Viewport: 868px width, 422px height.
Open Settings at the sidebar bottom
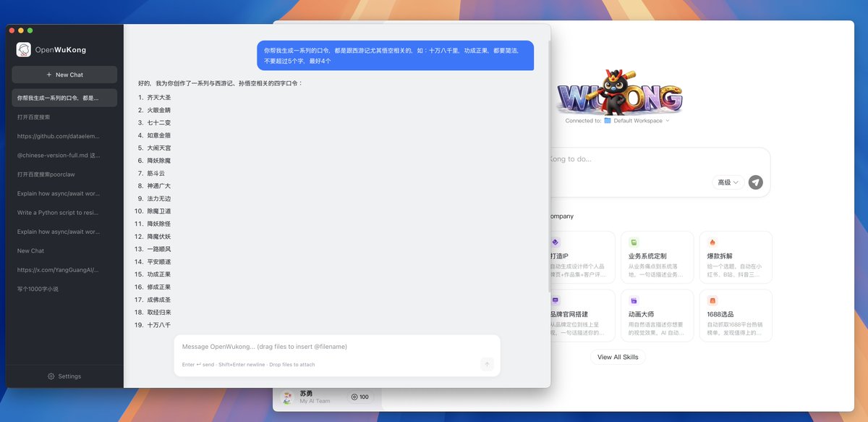click(x=64, y=376)
